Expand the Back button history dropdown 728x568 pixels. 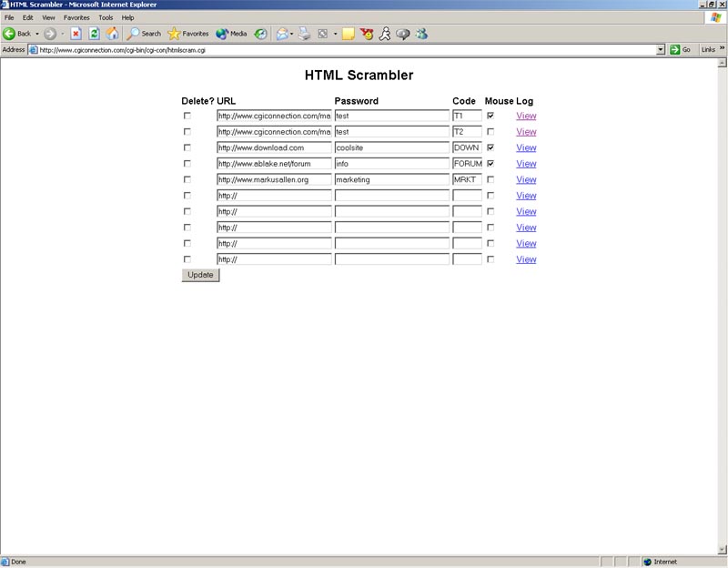click(x=37, y=34)
